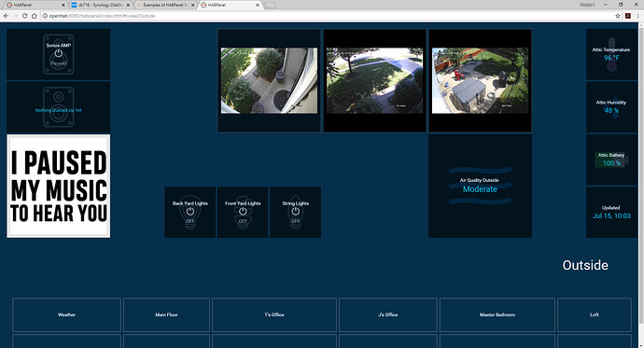Switch on the Front Yard Lights
This screenshot has width=644, height=348.
pyautogui.click(x=243, y=212)
